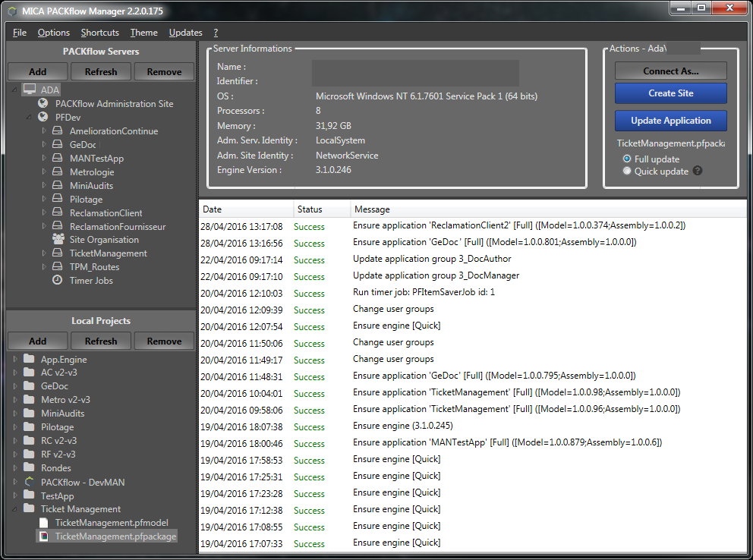753x560 pixels.
Task: Click the MICA PACKflow title bar app icon
Action: [x=12, y=11]
